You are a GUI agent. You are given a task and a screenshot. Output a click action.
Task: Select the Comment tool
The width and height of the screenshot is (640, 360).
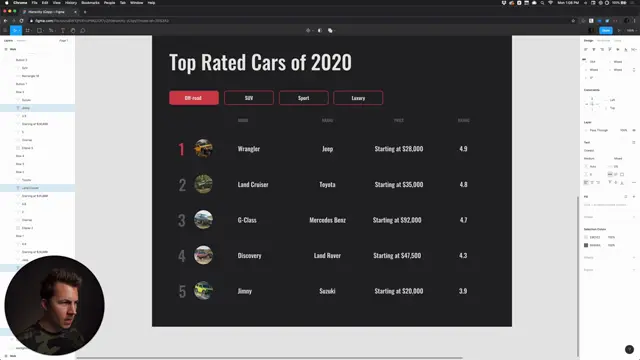tap(83, 31)
